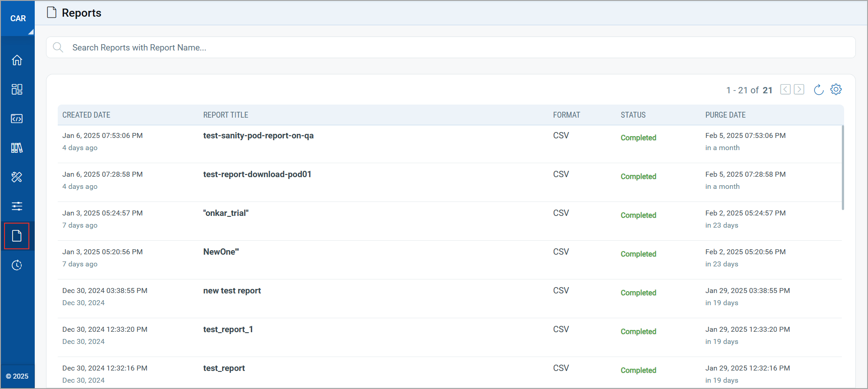868x389 pixels.
Task: Click the code editor sidebar icon
Action: point(17,119)
